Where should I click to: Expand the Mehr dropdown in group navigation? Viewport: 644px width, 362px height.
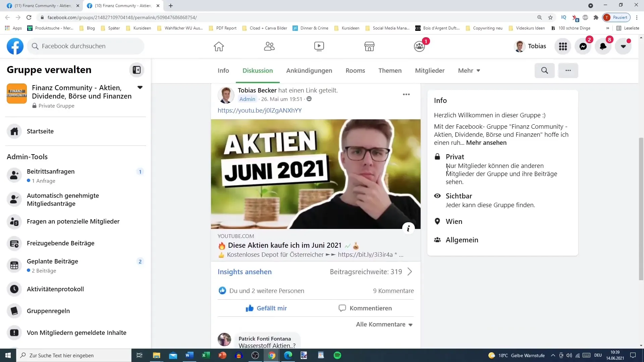[x=469, y=70]
